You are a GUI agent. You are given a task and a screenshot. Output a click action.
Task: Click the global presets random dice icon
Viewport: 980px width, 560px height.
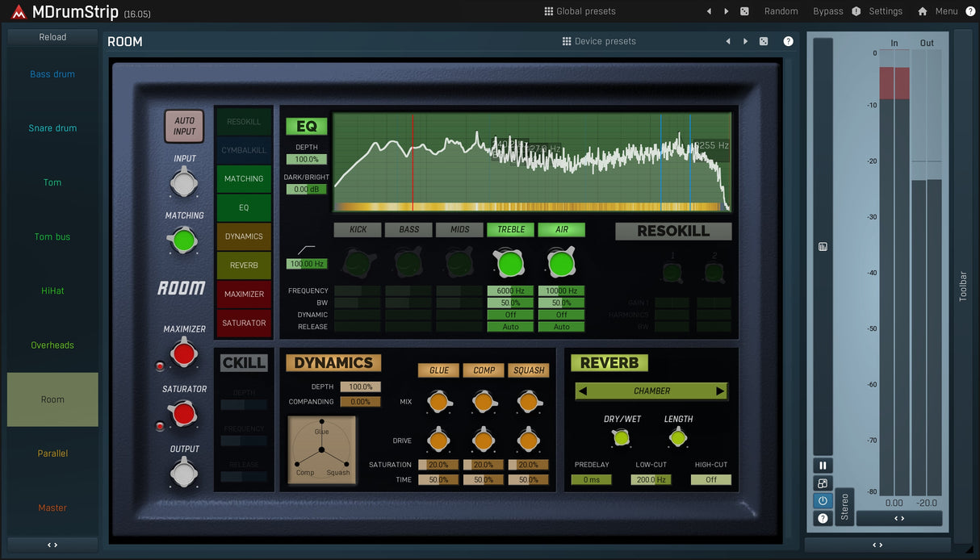coord(744,11)
